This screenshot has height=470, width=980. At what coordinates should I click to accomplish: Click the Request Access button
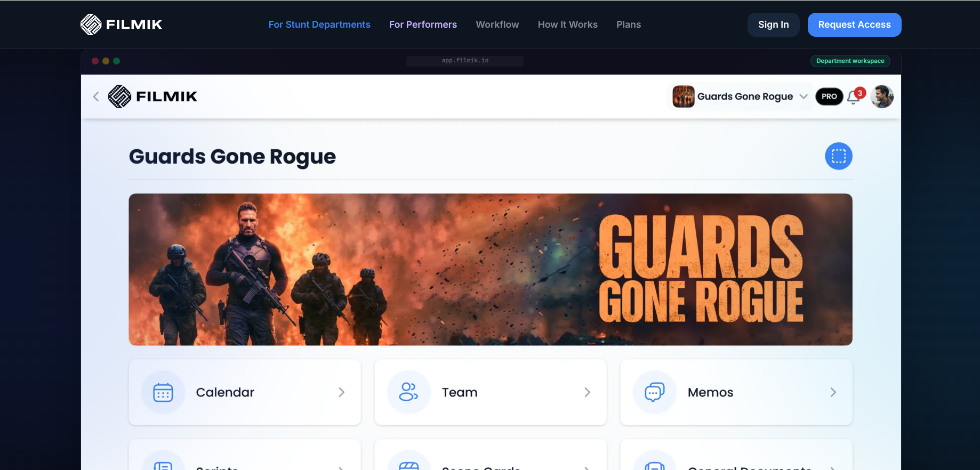(854, 25)
